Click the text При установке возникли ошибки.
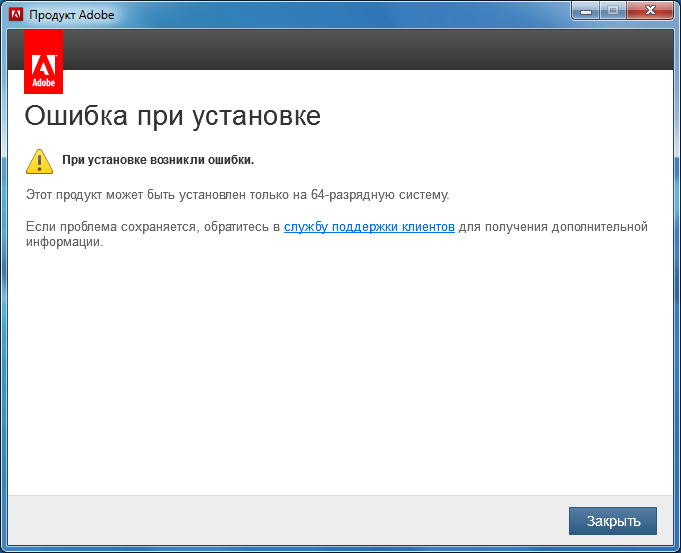This screenshot has height=553, width=681. pyautogui.click(x=158, y=160)
